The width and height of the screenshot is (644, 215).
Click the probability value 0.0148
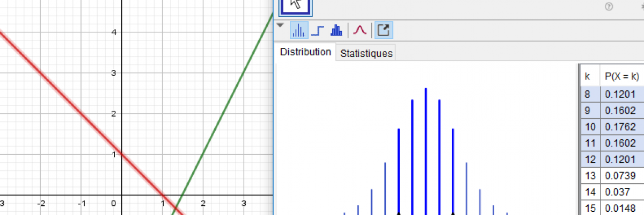[620, 209]
